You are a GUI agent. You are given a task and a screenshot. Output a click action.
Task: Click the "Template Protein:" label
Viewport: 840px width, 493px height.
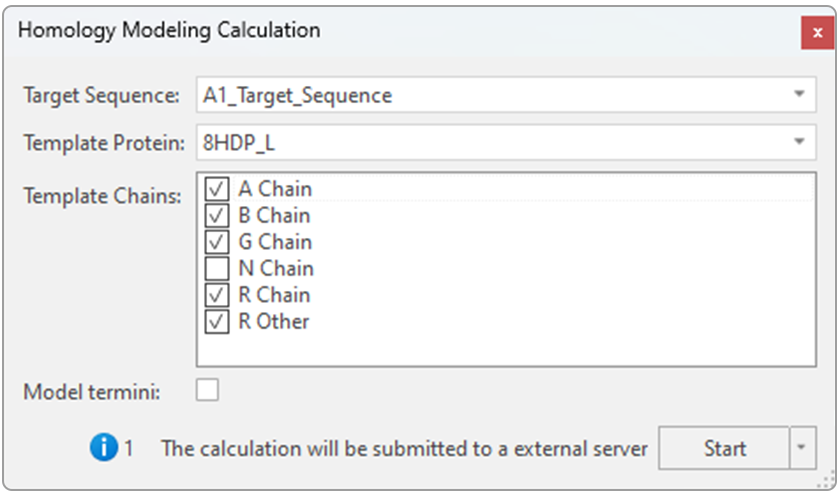click(x=104, y=143)
